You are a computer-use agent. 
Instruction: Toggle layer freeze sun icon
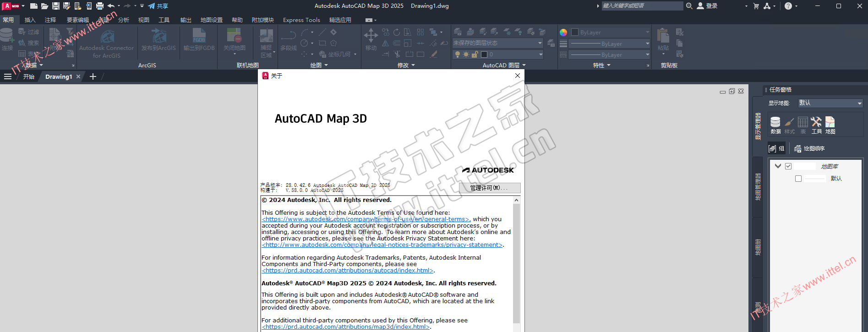tap(466, 54)
